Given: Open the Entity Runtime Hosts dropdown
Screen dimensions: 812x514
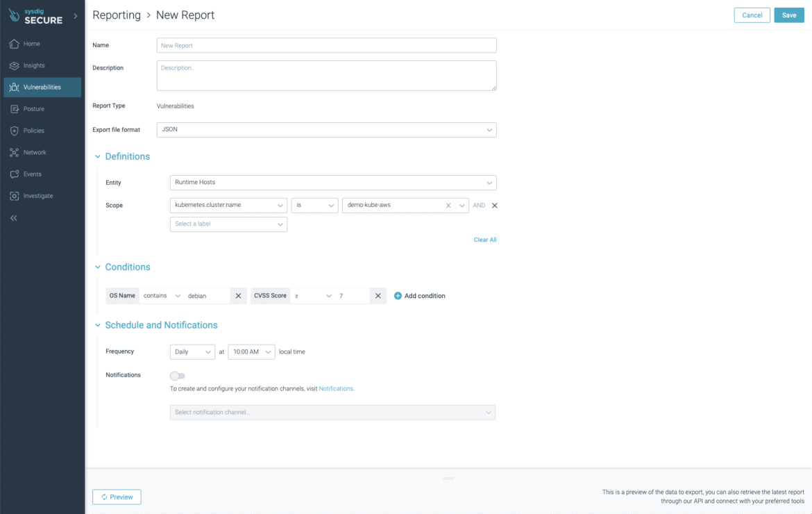Looking at the screenshot, I should 333,183.
